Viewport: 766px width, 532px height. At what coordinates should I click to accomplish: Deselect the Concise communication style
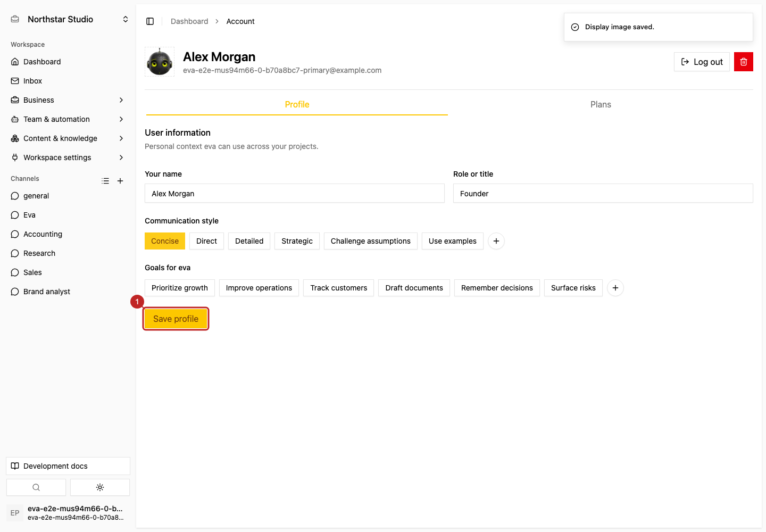(x=165, y=241)
